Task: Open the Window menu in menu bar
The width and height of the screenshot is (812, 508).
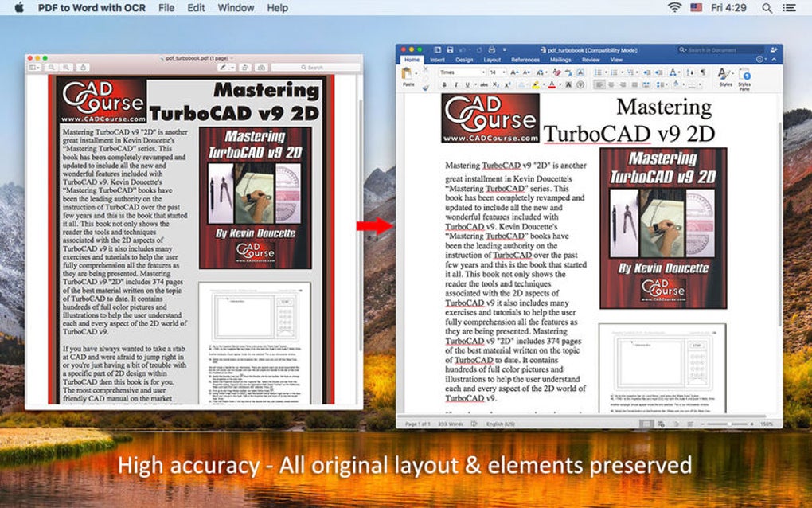Action: point(236,8)
